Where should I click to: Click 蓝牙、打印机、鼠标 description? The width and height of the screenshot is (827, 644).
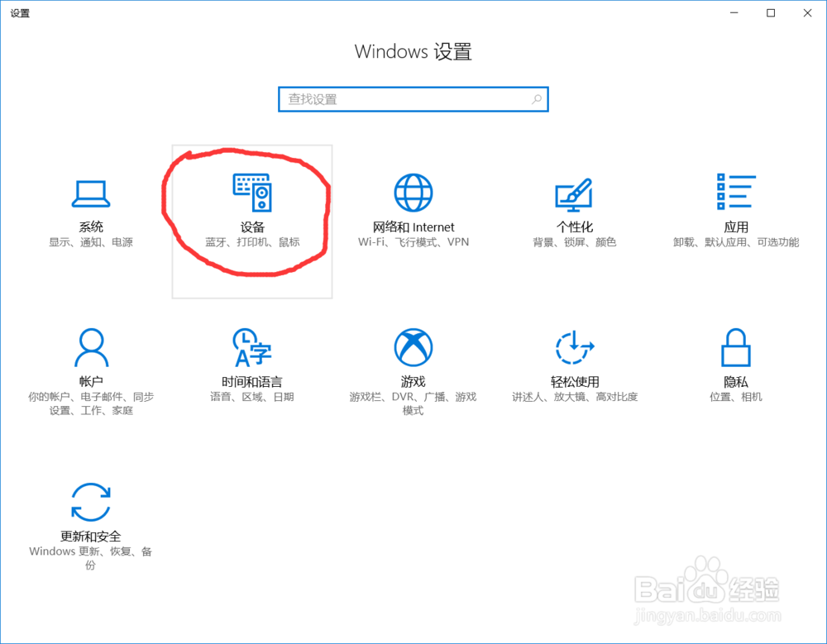tap(252, 242)
